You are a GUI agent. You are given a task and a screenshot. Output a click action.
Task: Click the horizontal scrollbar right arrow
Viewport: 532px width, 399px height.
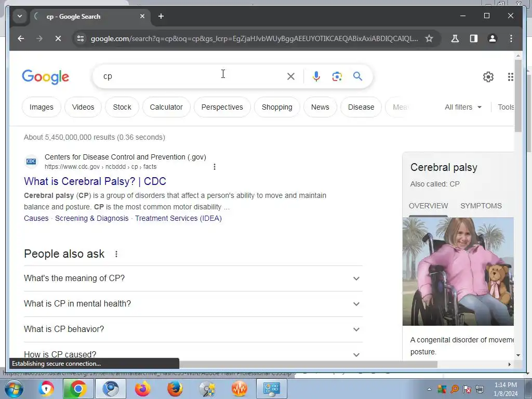click(509, 364)
